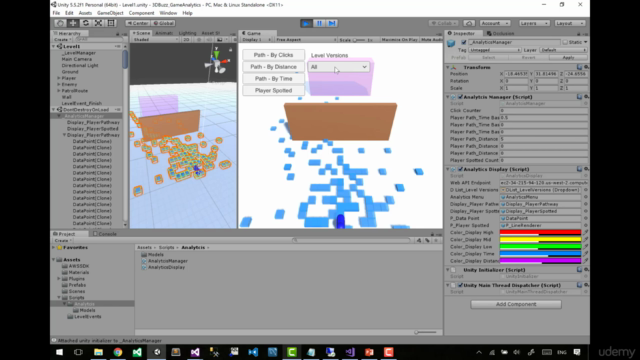Open the Tag dropdown
The width and height of the screenshot is (640, 360).
(x=495, y=50)
